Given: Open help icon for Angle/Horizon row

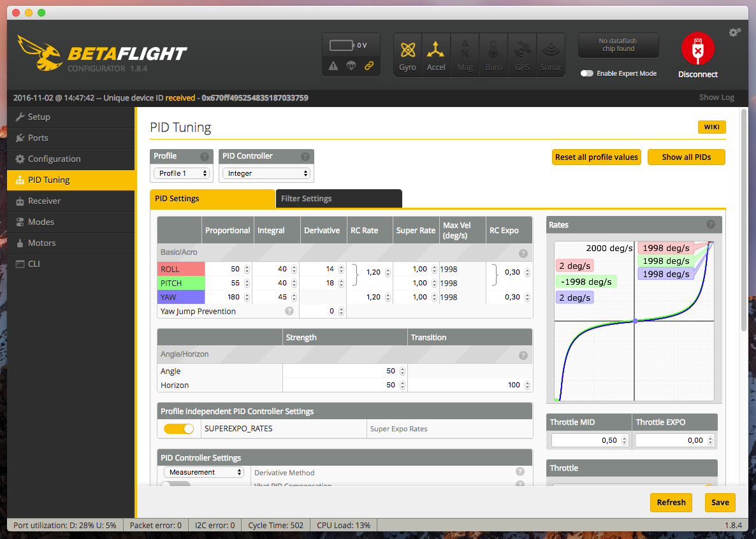Looking at the screenshot, I should click(x=523, y=356).
